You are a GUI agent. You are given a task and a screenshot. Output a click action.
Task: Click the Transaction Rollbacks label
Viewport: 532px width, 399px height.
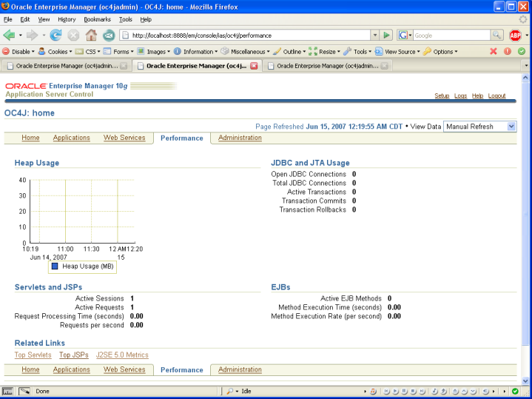click(x=312, y=209)
